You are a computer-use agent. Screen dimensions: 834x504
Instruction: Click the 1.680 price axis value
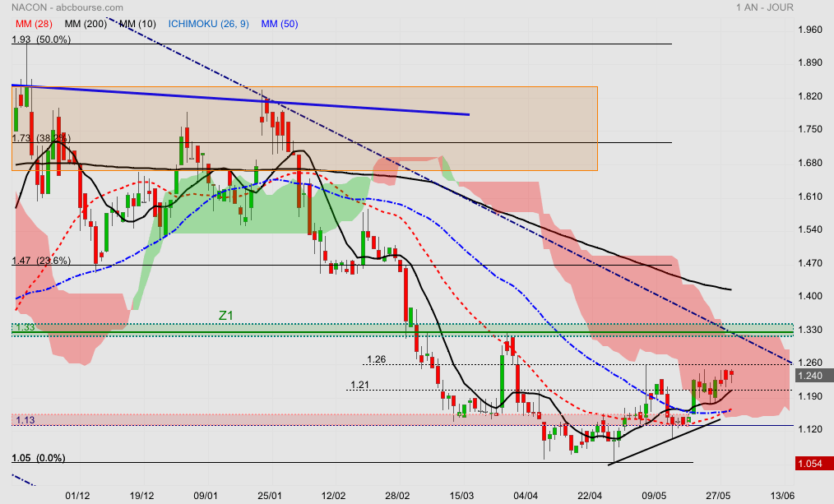coord(810,163)
